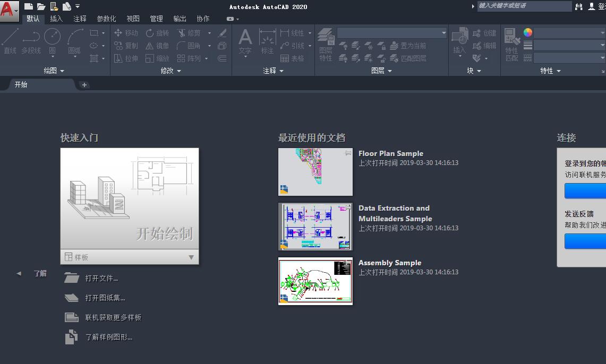Switch to the Collaborate (协作) ribbon tab
Viewport: 606px width, 364px height.
click(203, 19)
